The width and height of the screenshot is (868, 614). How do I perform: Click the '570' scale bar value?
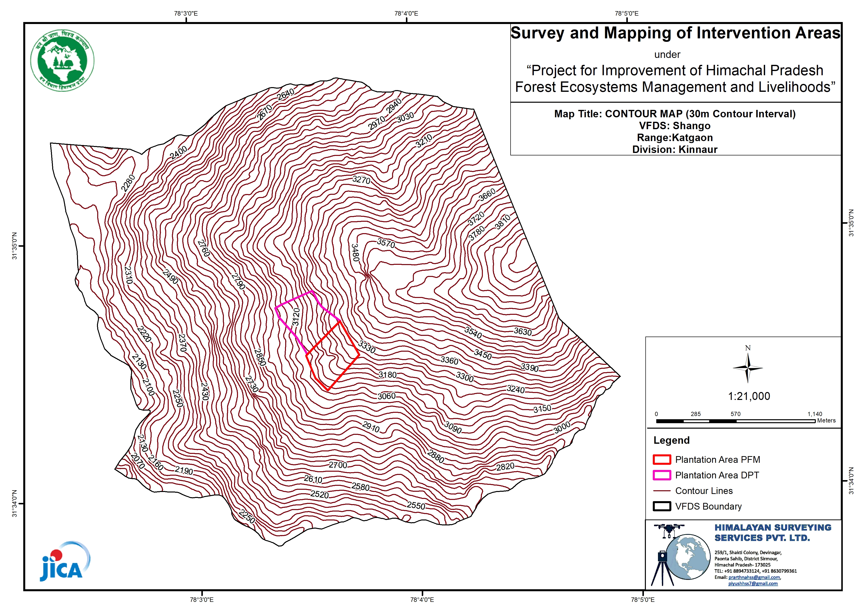click(735, 414)
